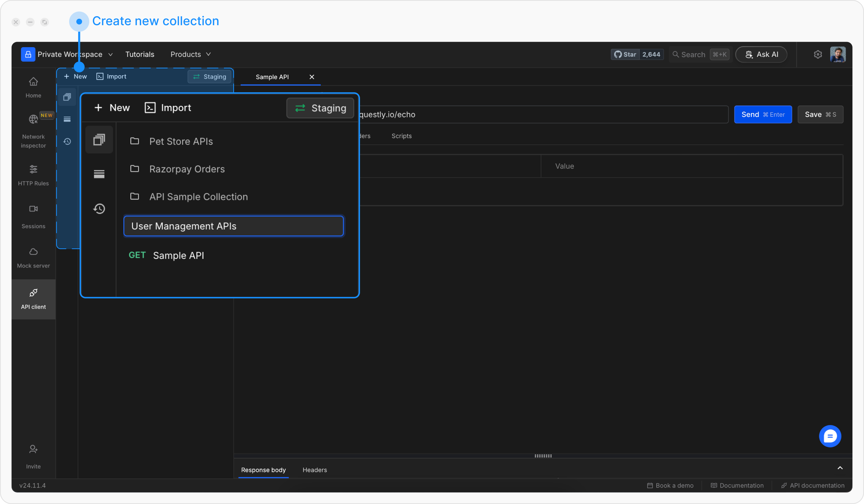Open the Mock server section
Screen dimensions: 864x504
click(33, 257)
